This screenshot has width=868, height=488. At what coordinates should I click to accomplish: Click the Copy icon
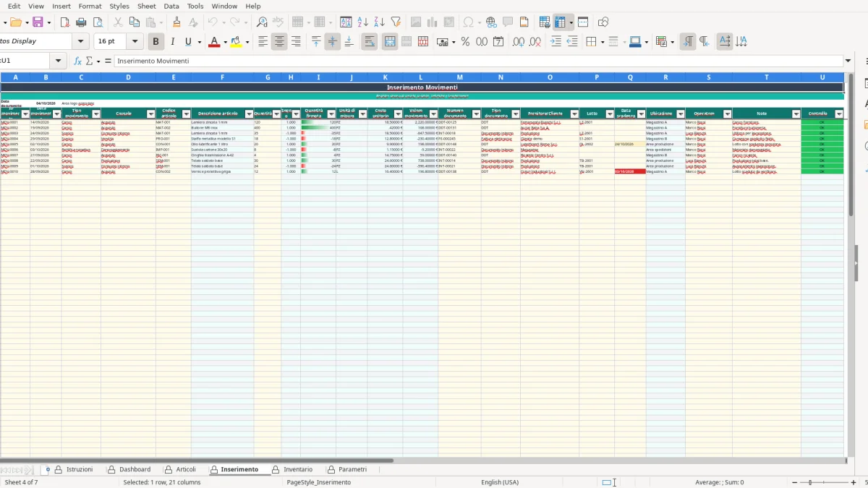[x=135, y=22]
